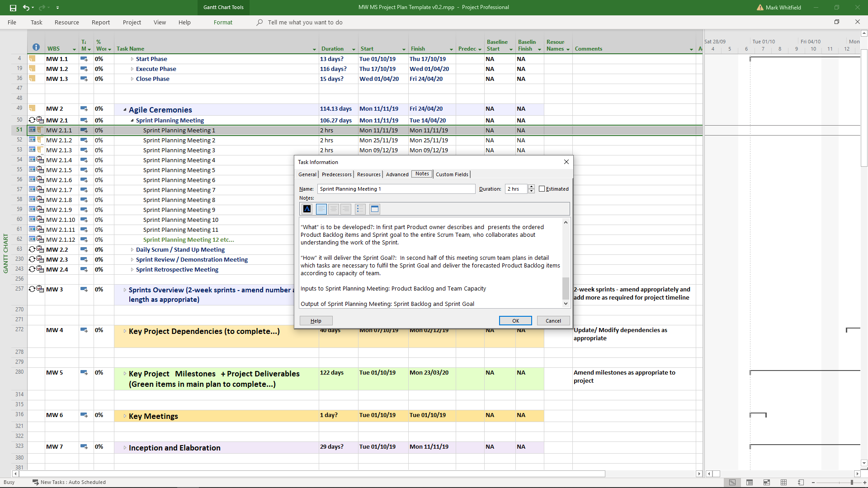The image size is (868, 488).
Task: Expand the Start Phase task row
Action: pyautogui.click(x=132, y=59)
